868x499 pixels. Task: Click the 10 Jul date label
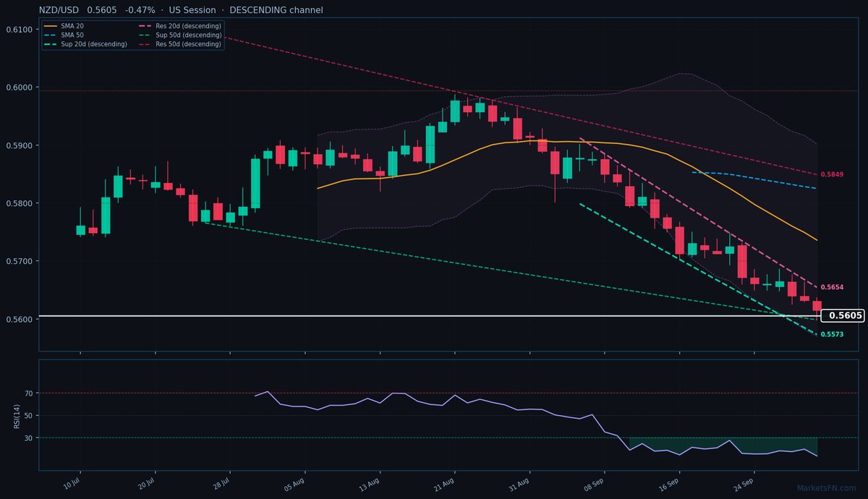pos(72,484)
